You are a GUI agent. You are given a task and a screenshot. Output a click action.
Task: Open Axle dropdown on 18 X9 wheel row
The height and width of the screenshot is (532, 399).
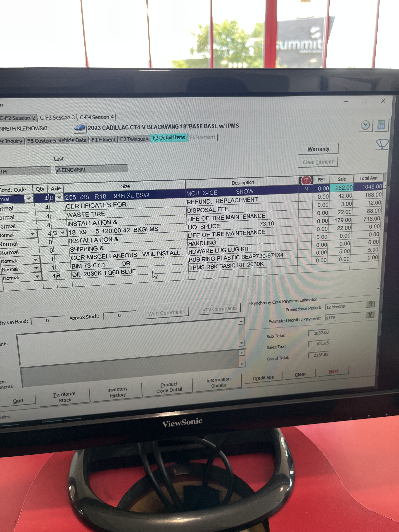pos(63,233)
